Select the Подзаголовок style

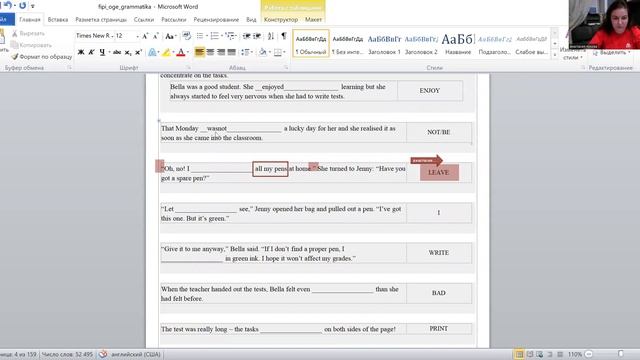click(494, 43)
